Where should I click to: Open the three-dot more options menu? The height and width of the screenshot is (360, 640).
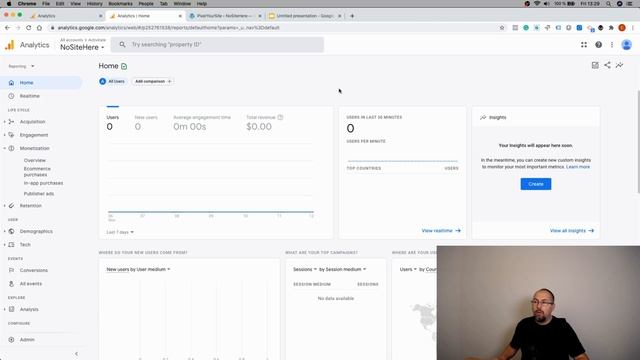point(612,45)
